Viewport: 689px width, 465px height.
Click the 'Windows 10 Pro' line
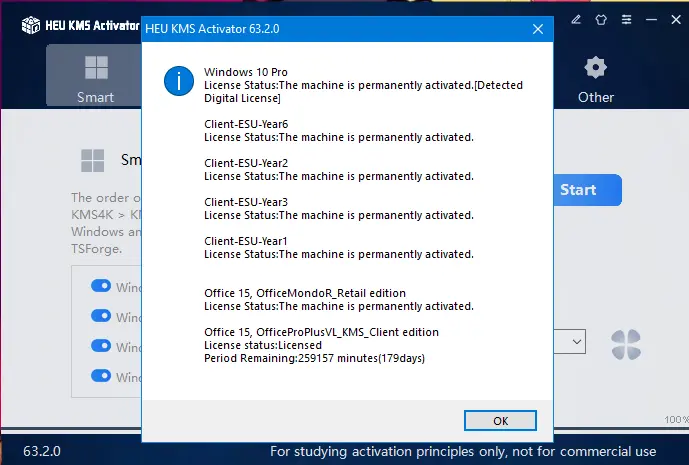tap(246, 72)
